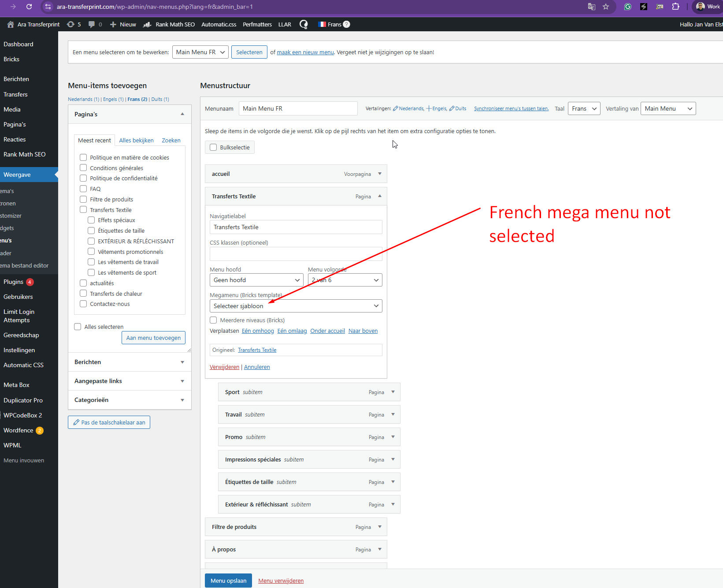The image size is (723, 588).
Task: Open the browser extensions puzzle icon
Action: (675, 7)
